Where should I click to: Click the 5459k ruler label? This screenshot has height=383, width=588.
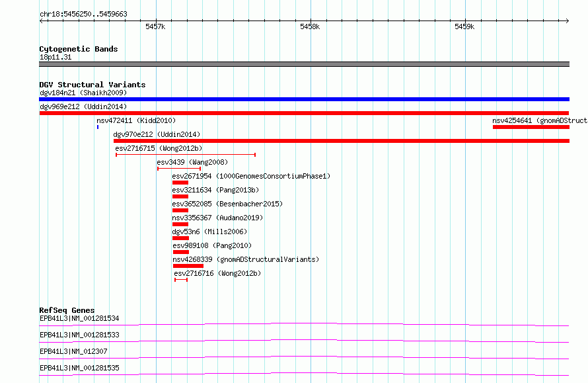coord(464,26)
